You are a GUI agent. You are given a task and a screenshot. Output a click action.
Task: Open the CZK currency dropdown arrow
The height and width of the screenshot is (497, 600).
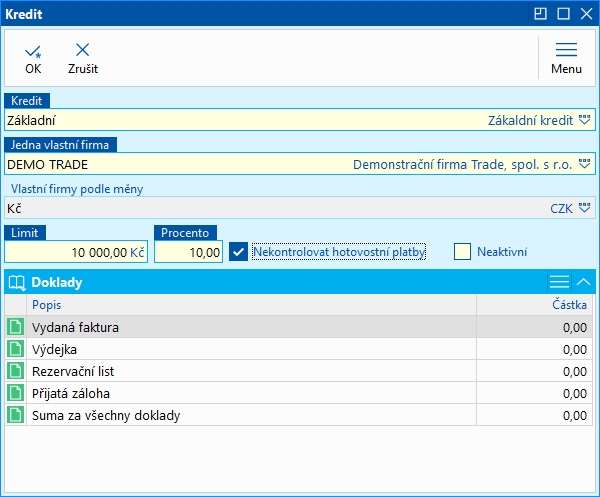(584, 208)
